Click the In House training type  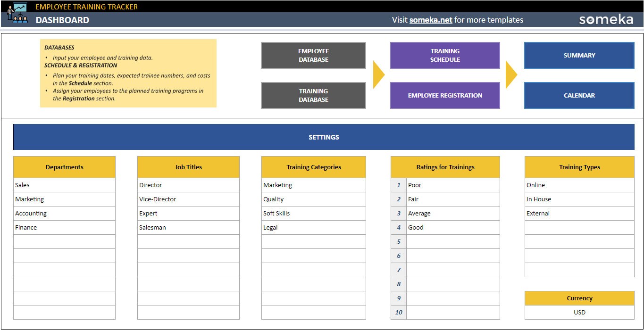click(579, 199)
